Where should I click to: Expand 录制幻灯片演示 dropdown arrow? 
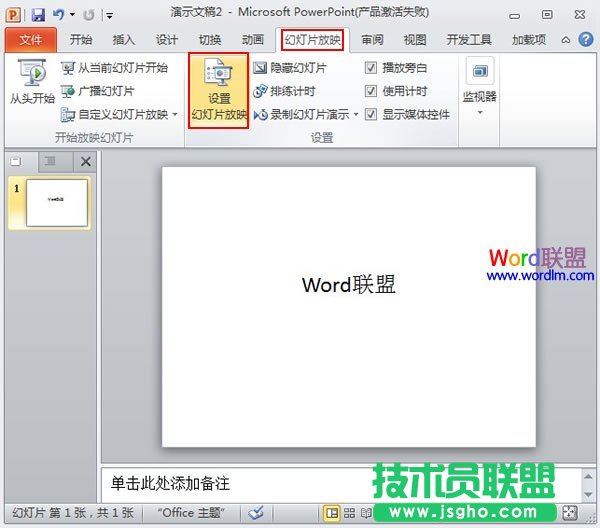355,114
